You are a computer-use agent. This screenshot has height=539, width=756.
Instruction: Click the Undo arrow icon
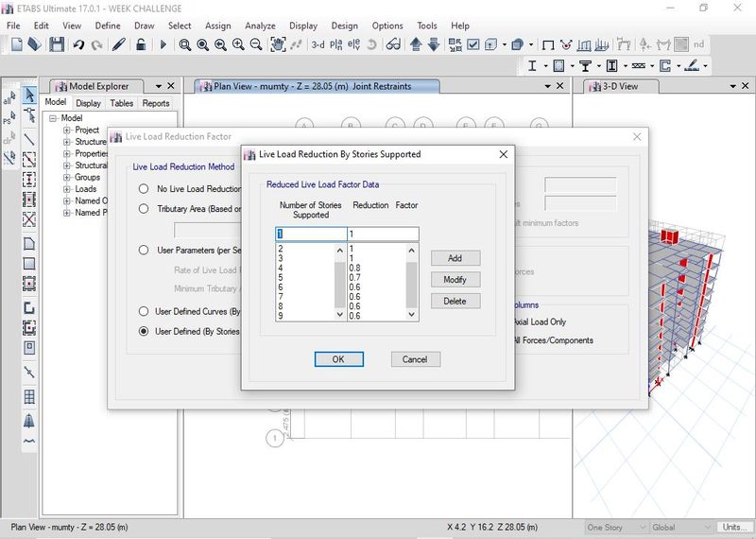click(x=78, y=44)
